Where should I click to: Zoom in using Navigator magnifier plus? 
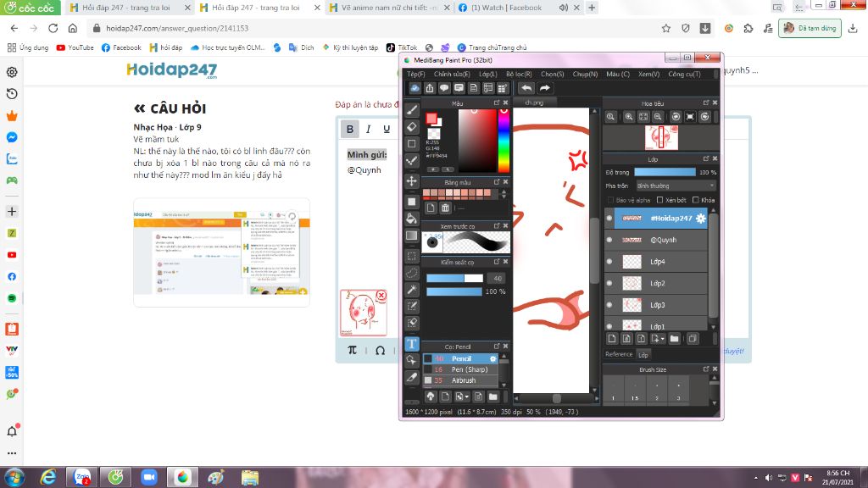tap(629, 117)
